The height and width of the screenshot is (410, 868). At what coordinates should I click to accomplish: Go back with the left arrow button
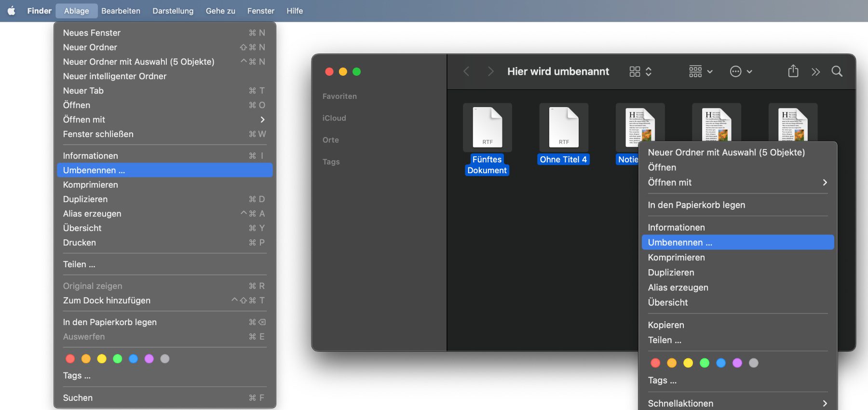click(466, 72)
